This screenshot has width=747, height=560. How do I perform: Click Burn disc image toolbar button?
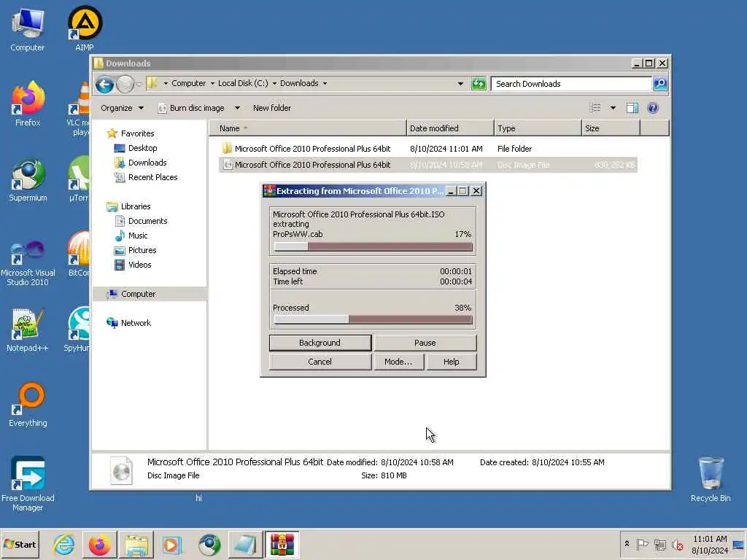pyautogui.click(x=192, y=108)
